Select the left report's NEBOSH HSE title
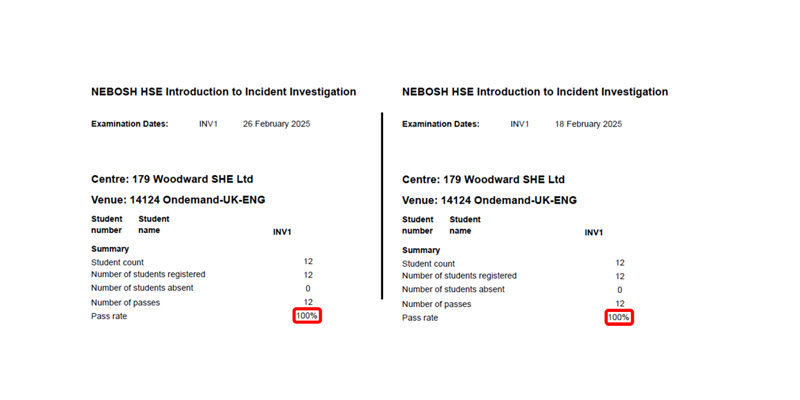Image resolution: width=800 pixels, height=400 pixels. coord(223,92)
